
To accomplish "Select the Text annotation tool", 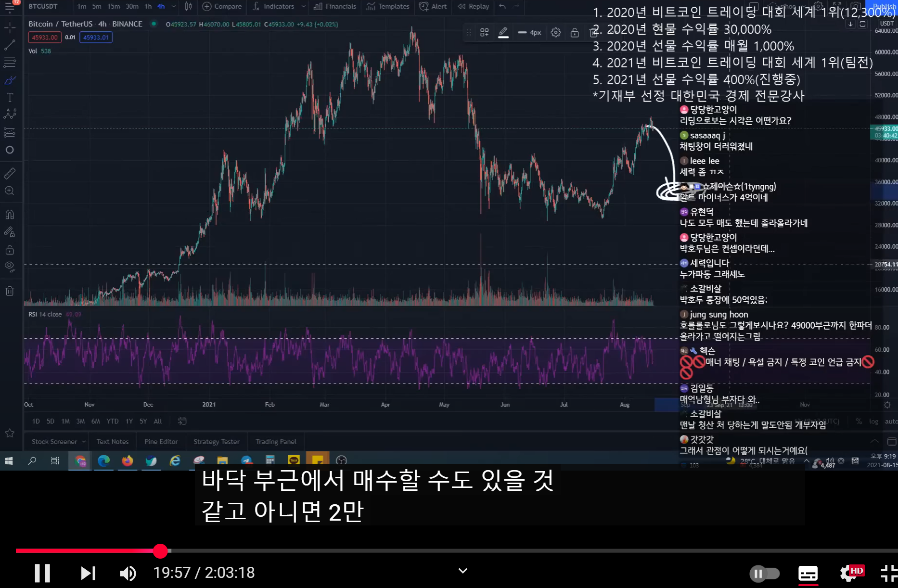I will [x=10, y=97].
